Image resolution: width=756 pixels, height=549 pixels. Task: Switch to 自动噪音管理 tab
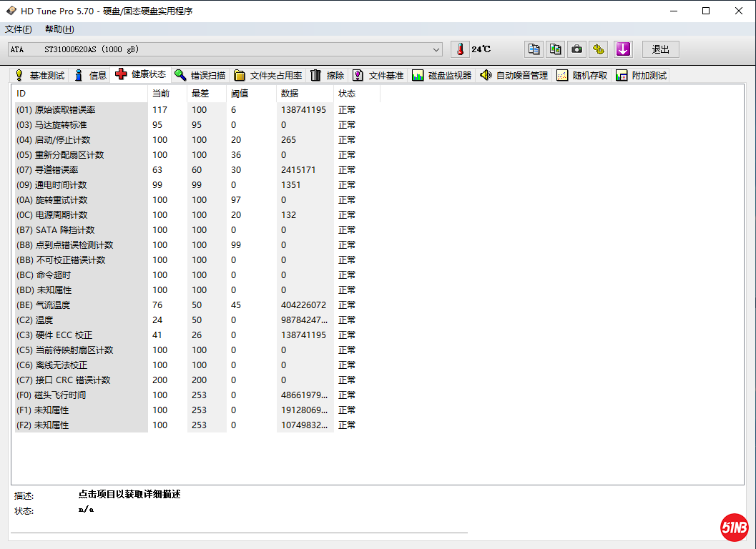(514, 75)
